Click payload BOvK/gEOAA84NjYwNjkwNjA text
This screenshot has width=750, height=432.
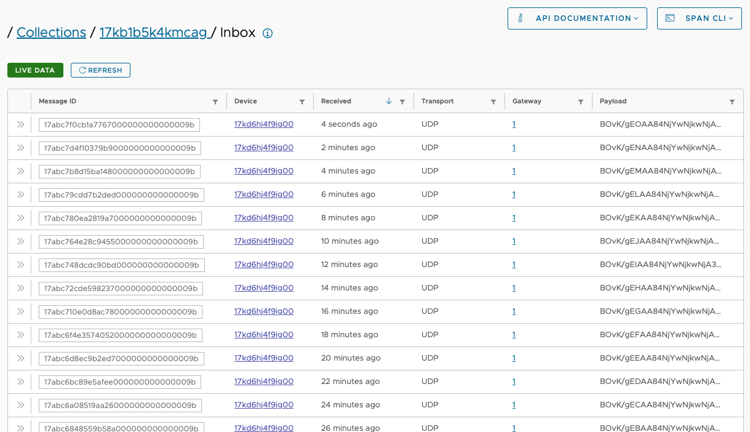point(660,124)
